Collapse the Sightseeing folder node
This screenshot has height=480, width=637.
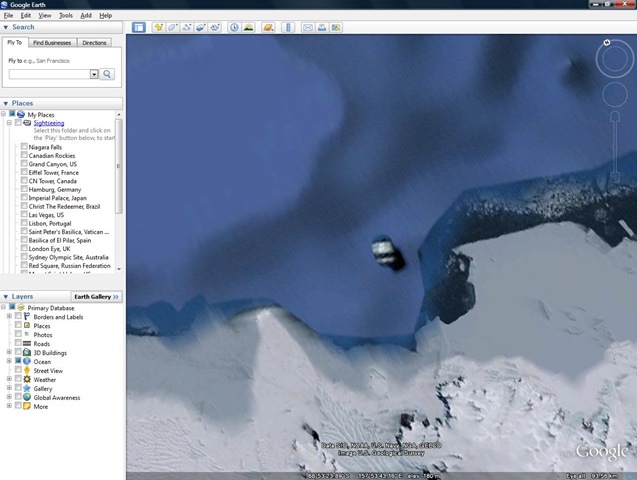(9, 122)
